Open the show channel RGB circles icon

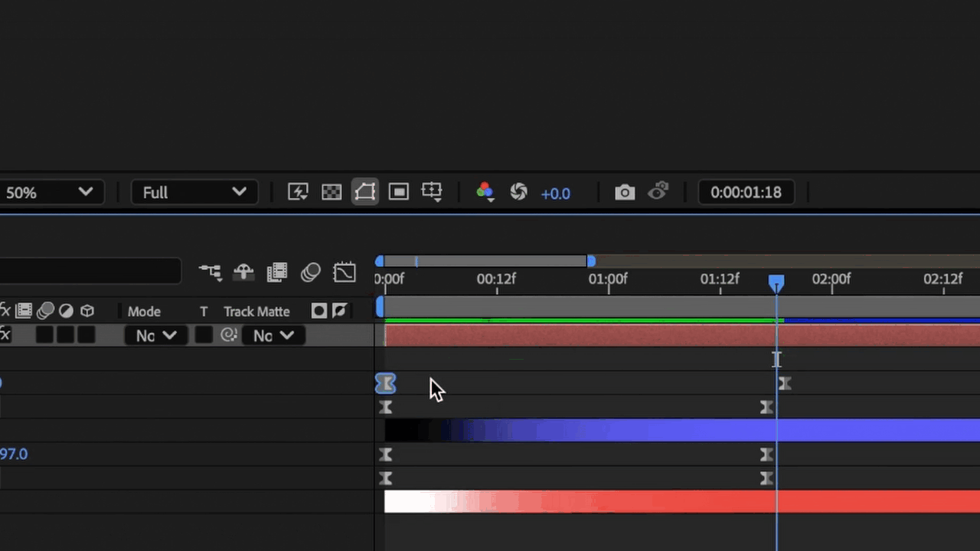pyautogui.click(x=485, y=192)
